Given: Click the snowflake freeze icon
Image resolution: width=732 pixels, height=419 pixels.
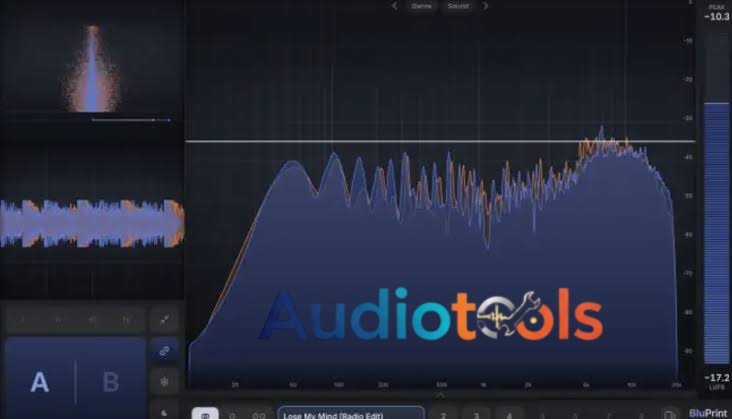Looking at the screenshot, I should pyautogui.click(x=164, y=382).
